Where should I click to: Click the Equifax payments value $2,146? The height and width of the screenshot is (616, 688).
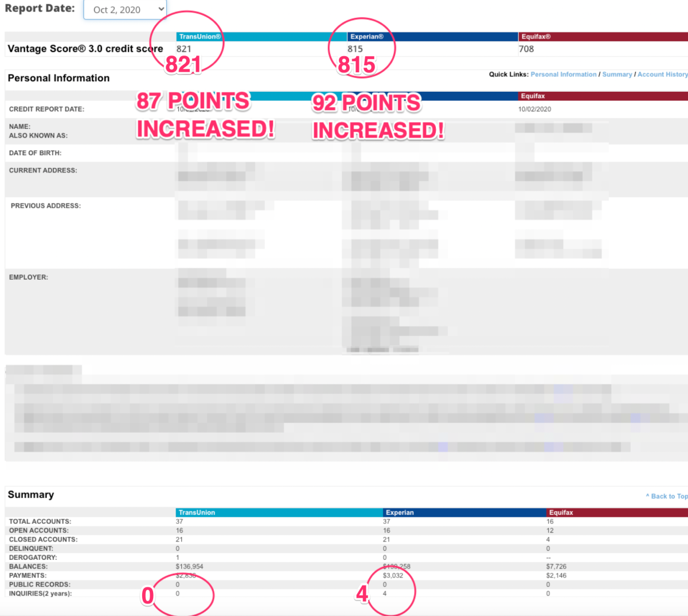pyautogui.click(x=556, y=576)
